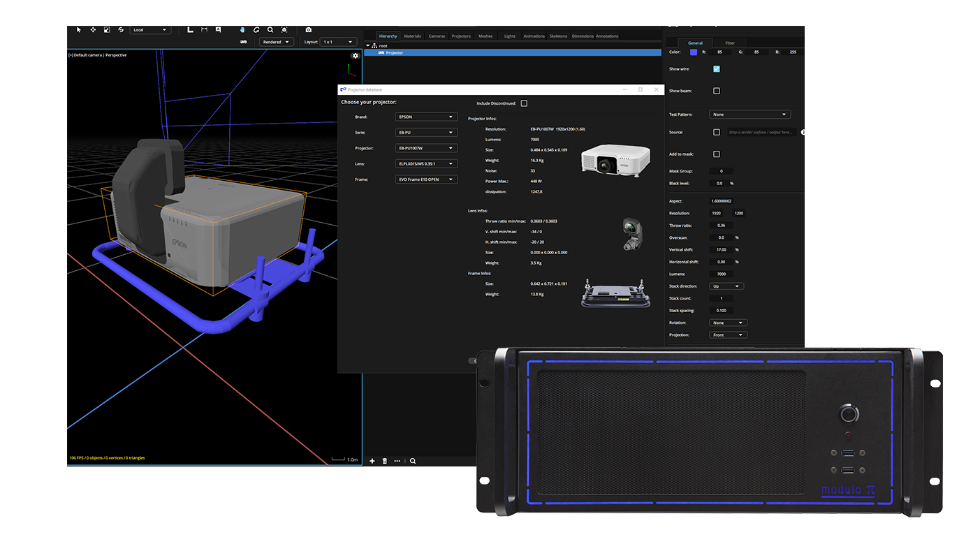The height and width of the screenshot is (537, 980).
Task: Switch to the Filter properties tab
Action: [730, 43]
